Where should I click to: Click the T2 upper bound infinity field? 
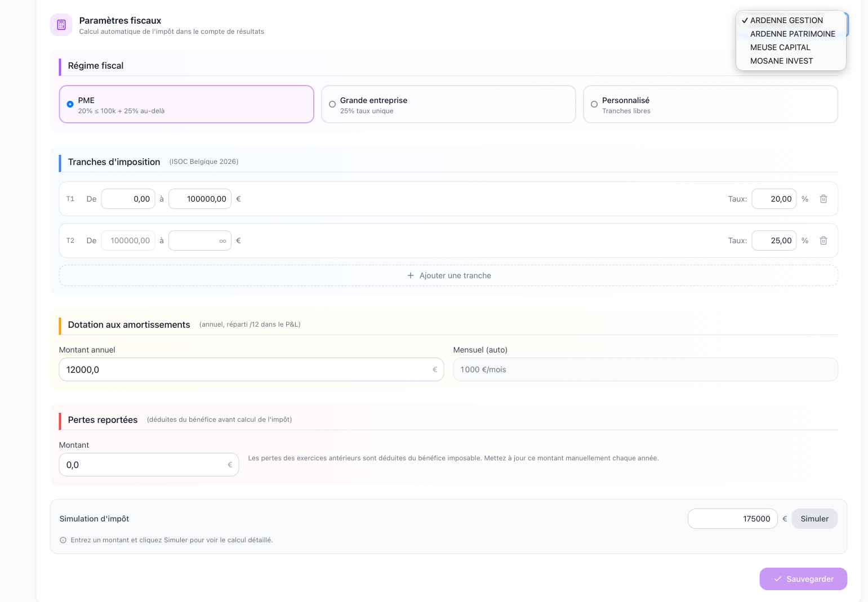point(200,240)
